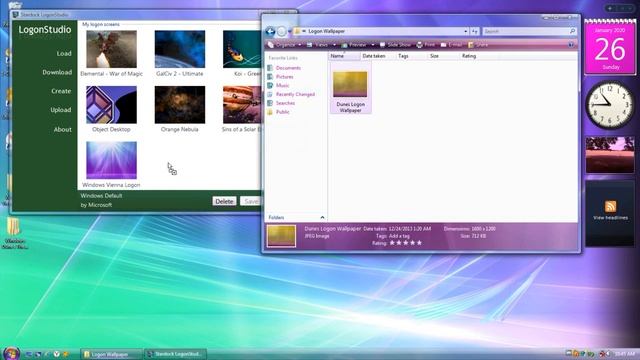Select the Object Desktop logon screen
640x360 pixels.
(x=111, y=105)
